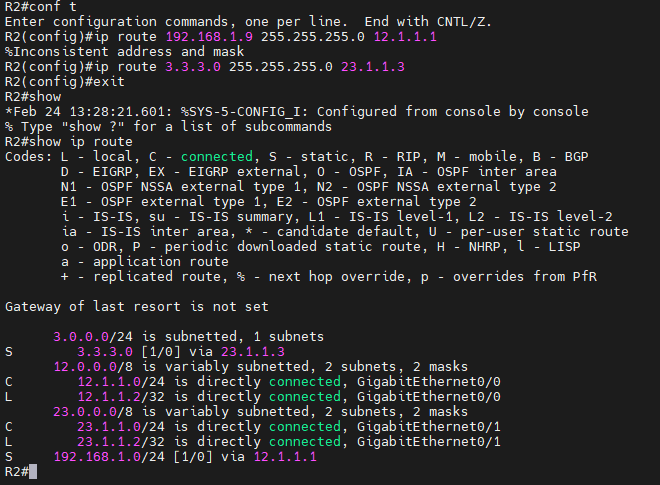Click the "% Type "show ?"" help hint line
The height and width of the screenshot is (485, 660).
coord(165,126)
